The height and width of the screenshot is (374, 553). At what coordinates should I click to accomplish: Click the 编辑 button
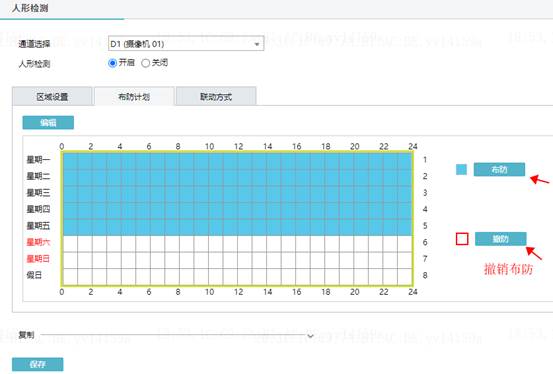pyautogui.click(x=48, y=122)
